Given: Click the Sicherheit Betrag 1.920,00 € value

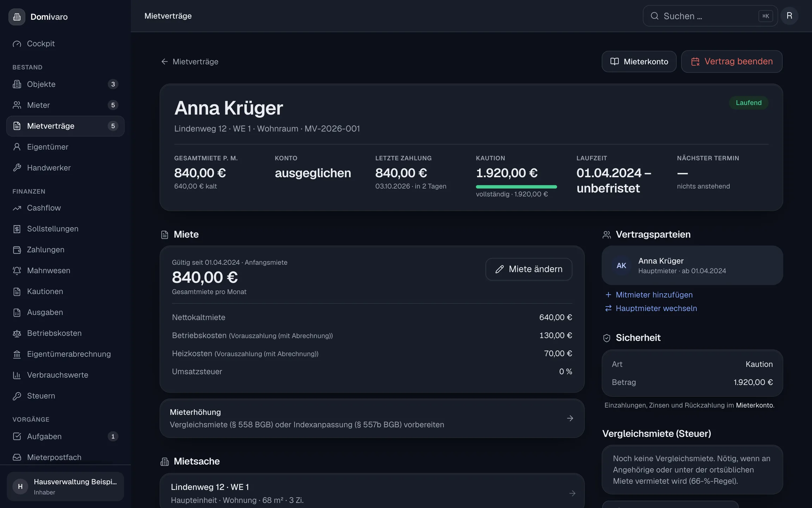Looking at the screenshot, I should coord(753,382).
